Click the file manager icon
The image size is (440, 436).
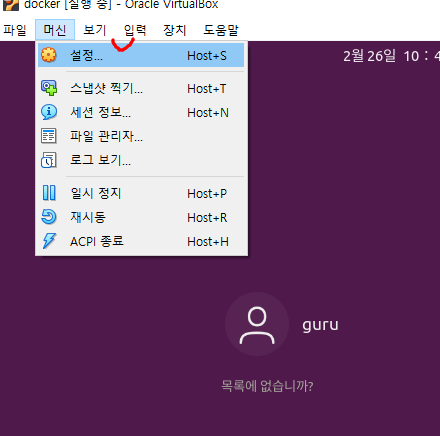[49, 136]
